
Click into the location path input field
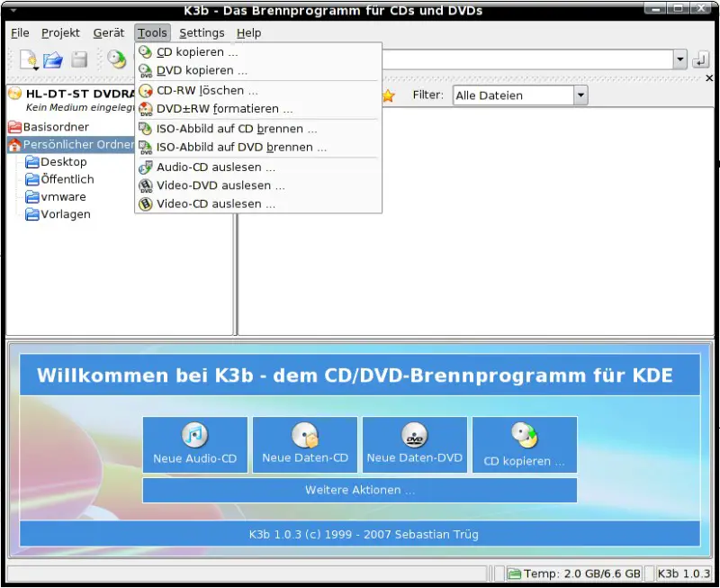click(528, 59)
